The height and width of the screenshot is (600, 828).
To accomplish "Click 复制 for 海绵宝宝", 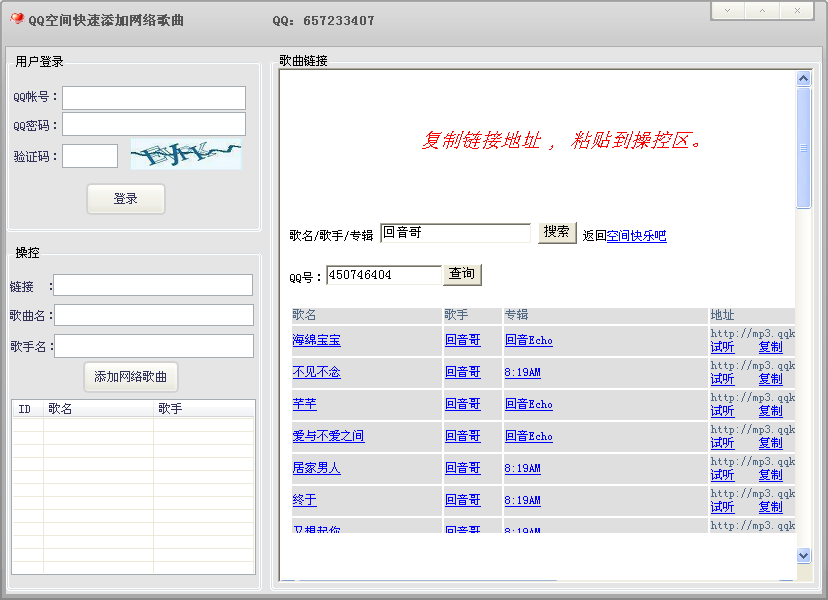I will [x=770, y=347].
